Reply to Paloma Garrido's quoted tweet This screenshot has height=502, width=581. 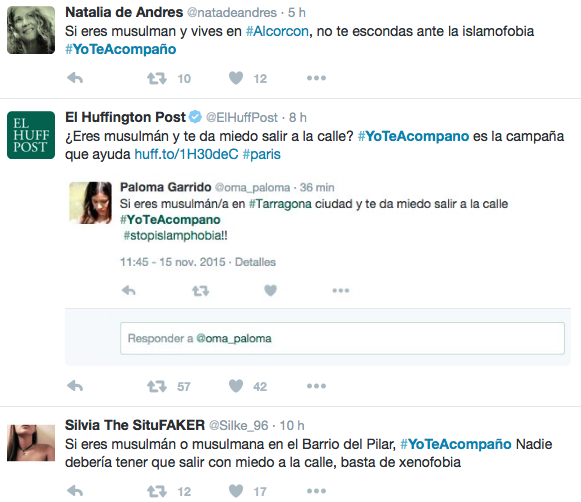pos(129,290)
